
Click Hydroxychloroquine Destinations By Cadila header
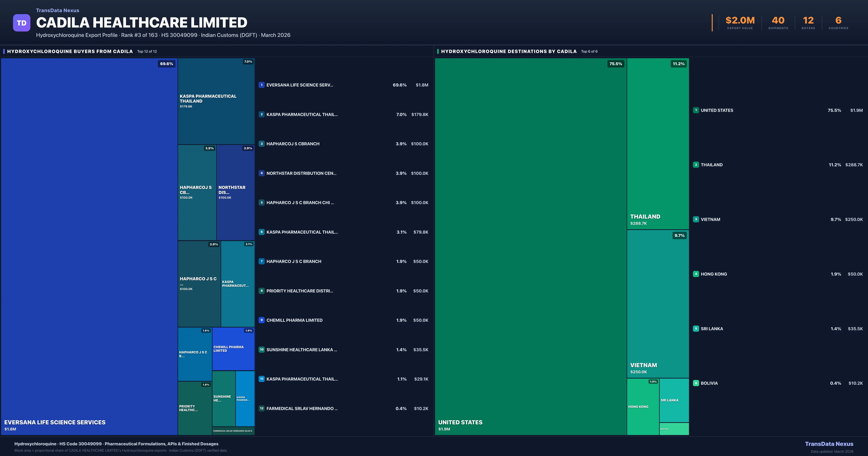coord(509,51)
